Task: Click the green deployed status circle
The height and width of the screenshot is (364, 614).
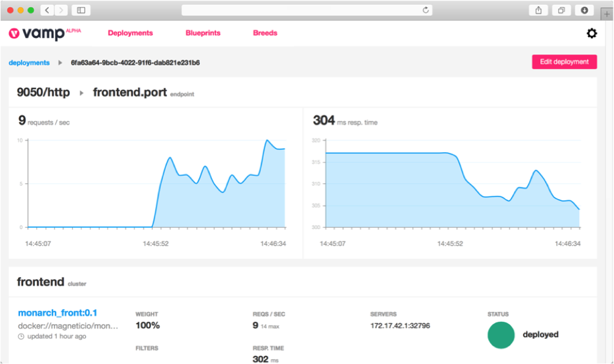Action: pos(501,335)
